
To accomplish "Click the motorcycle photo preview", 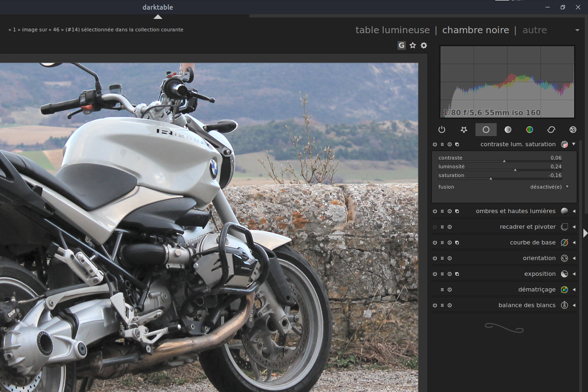I will coord(209,227).
